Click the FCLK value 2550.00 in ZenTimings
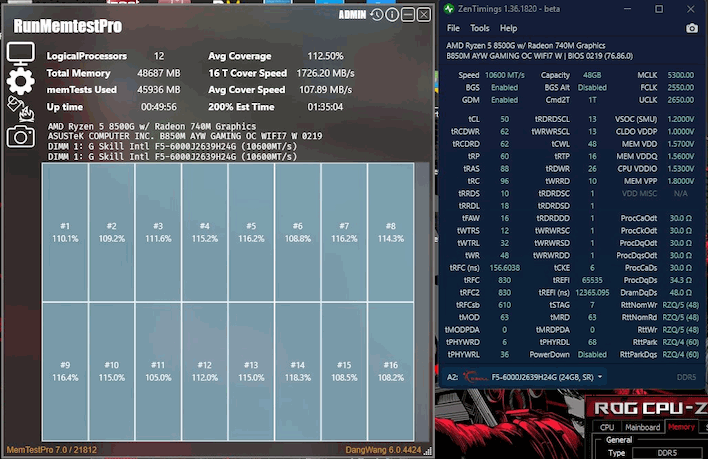The width and height of the screenshot is (708, 459). click(x=680, y=88)
